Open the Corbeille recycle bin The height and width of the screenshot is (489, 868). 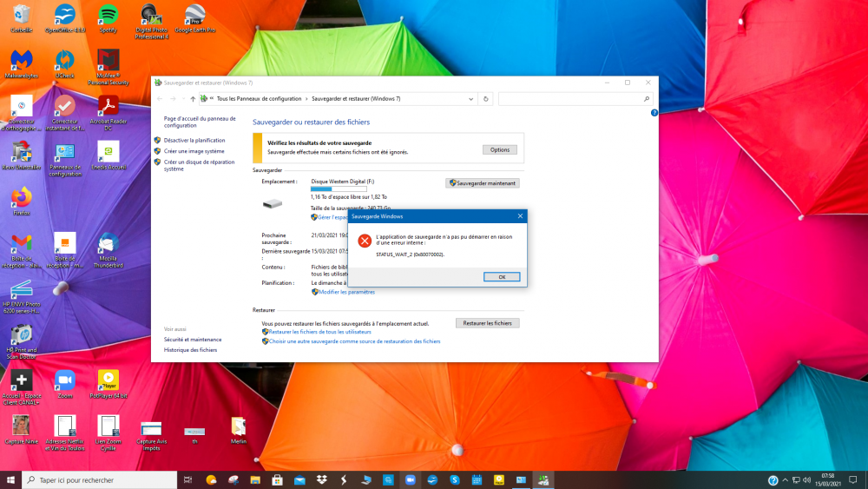(x=21, y=16)
